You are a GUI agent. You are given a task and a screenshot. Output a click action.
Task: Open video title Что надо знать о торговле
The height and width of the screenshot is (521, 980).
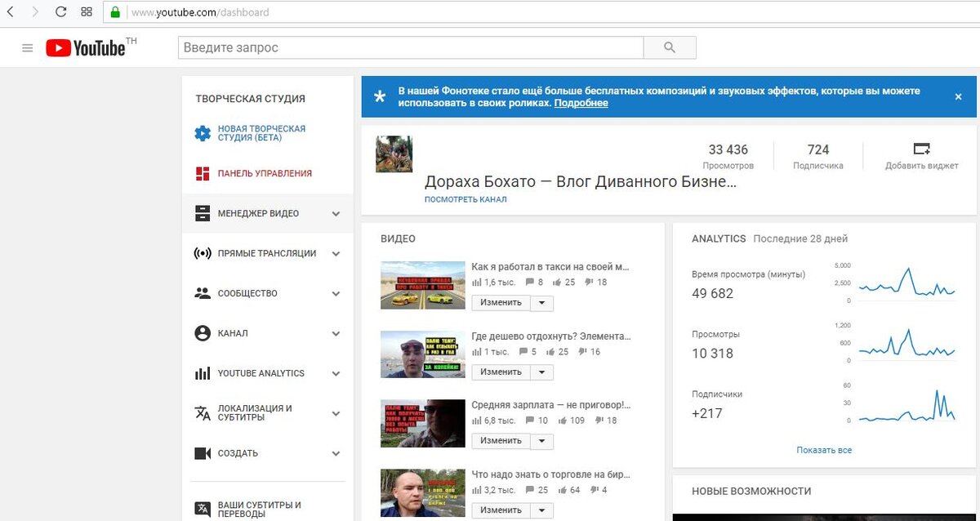(551, 474)
